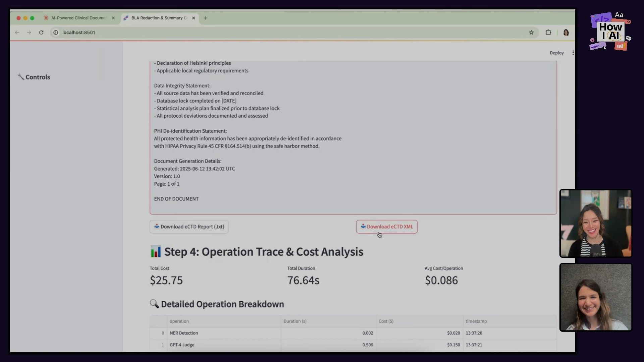Sort table by Cost ($) column header
This screenshot has width=644, height=362.
click(x=419, y=321)
